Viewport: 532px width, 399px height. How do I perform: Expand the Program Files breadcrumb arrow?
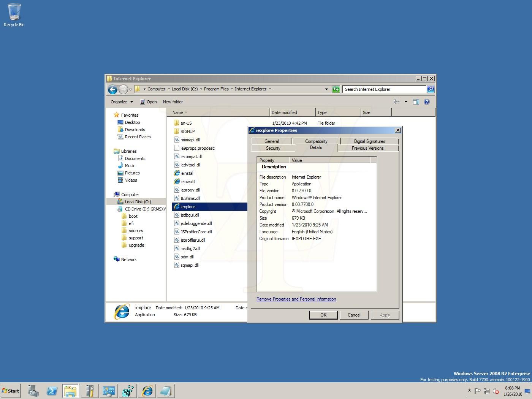click(232, 89)
